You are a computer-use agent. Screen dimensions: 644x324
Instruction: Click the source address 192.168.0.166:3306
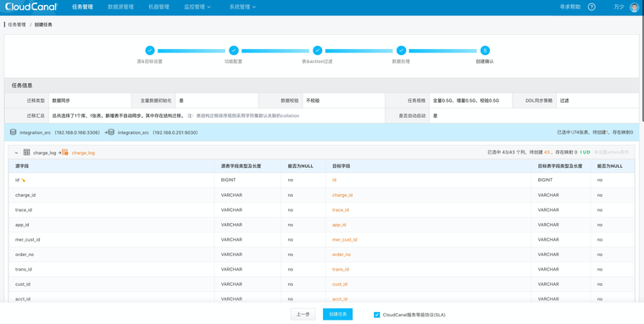(78, 133)
